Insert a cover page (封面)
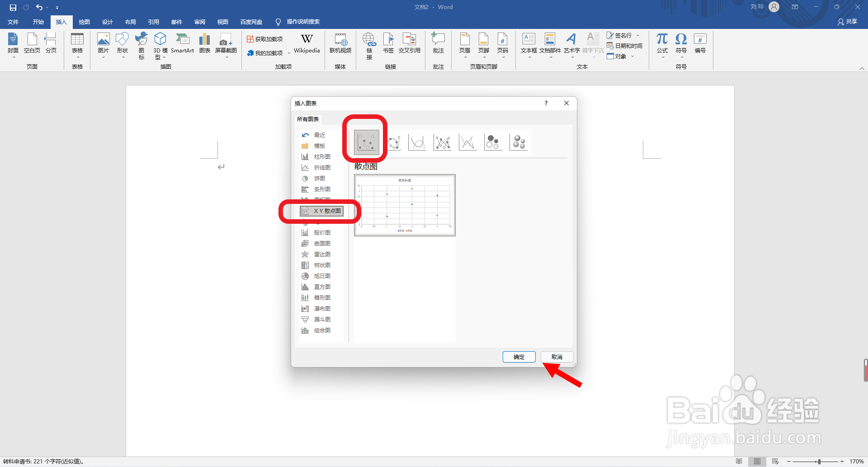This screenshot has height=467, width=868. pyautogui.click(x=13, y=45)
